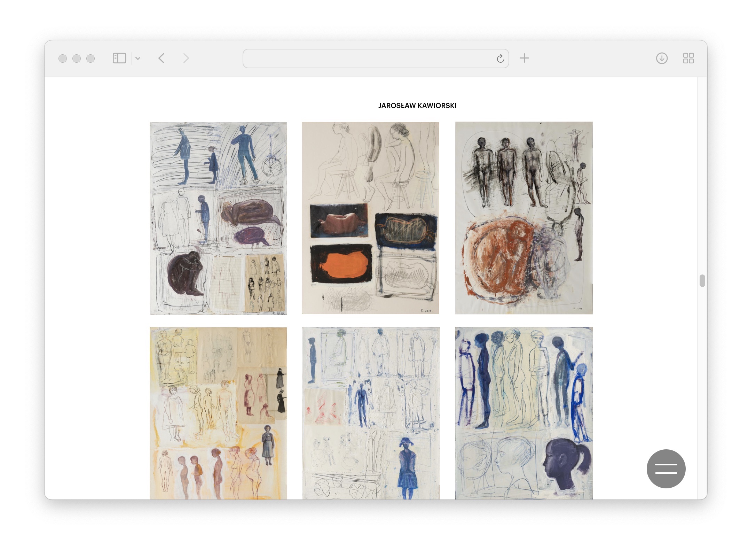Go back with the left arrow
756x542 pixels.
[x=161, y=58]
